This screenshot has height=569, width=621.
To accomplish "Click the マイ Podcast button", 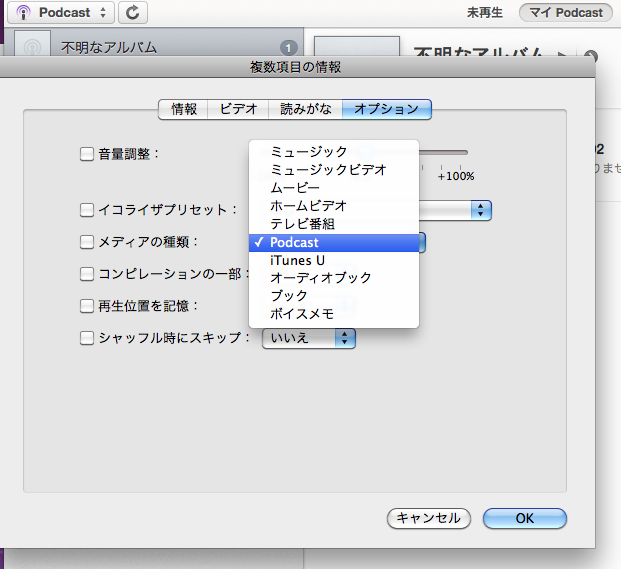I will point(566,13).
